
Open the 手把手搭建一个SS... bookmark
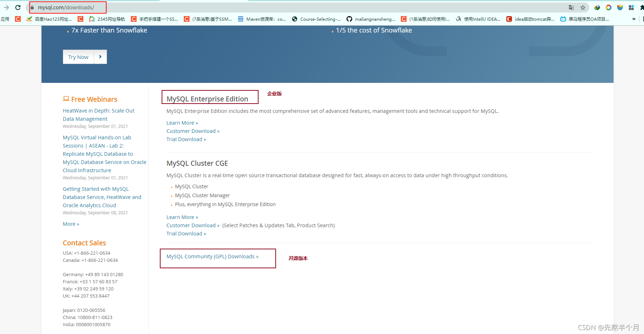(154, 19)
